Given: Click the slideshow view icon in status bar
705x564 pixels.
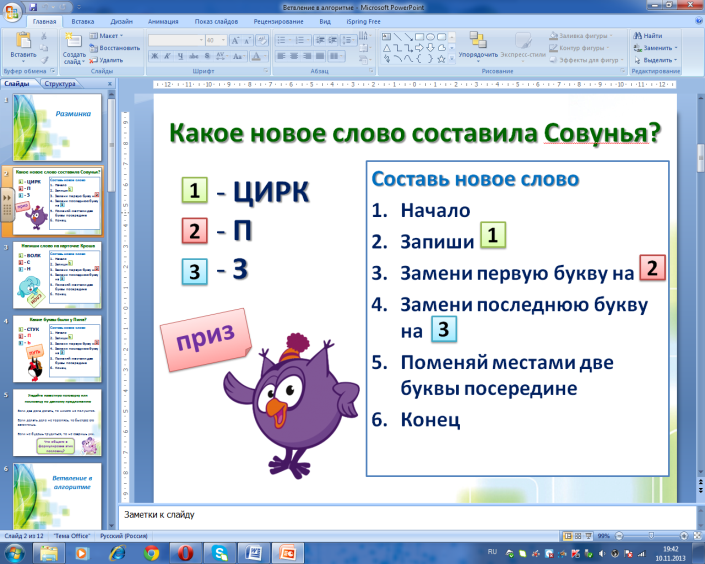Looking at the screenshot, I should (x=588, y=536).
